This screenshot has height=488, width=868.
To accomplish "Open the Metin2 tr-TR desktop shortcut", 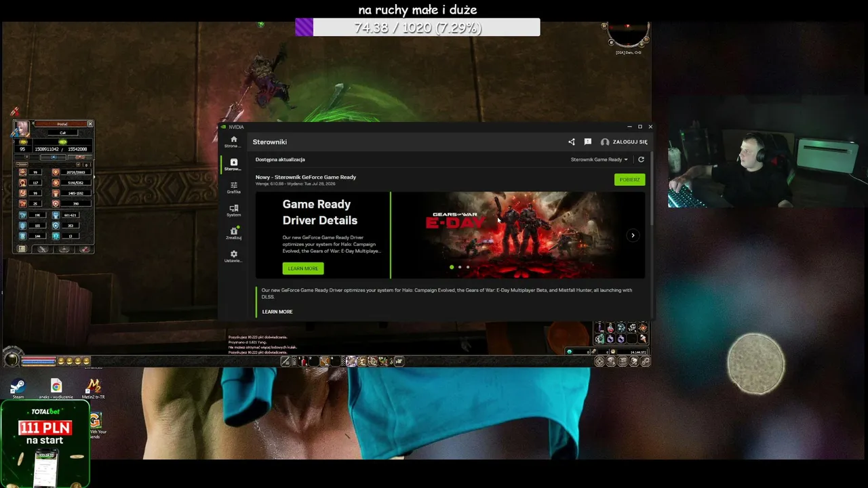I will click(94, 389).
